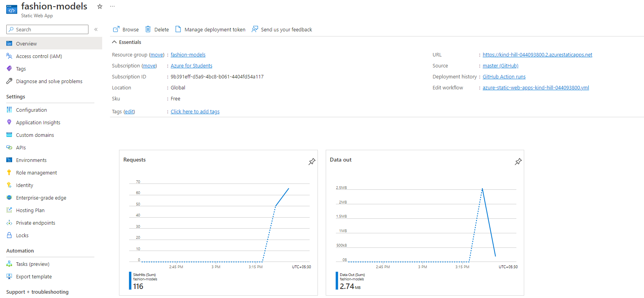View GitHub Action runs deployment history

(x=504, y=77)
